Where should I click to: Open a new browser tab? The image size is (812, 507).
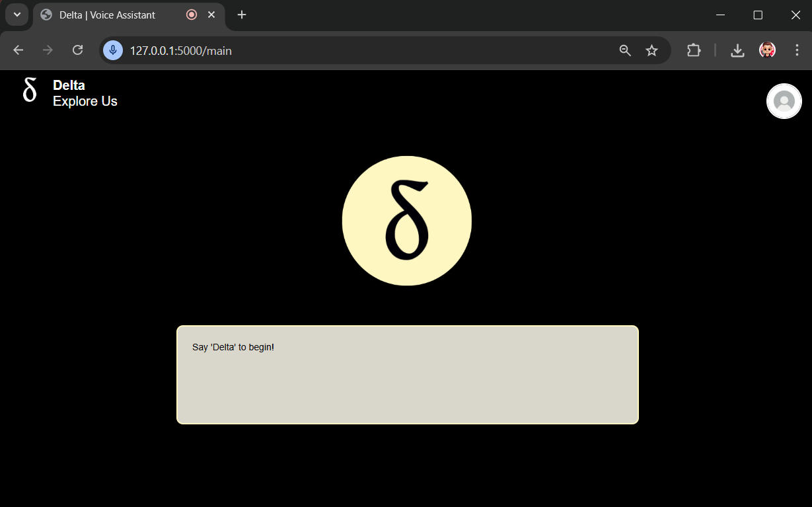241,14
